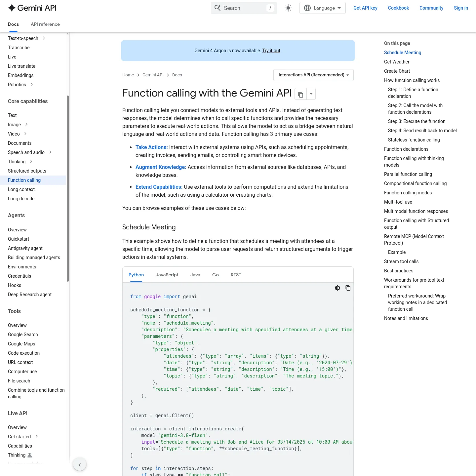Toggle the light/dark theme sun icon
Viewport: 476px width, 476px height.
click(288, 8)
